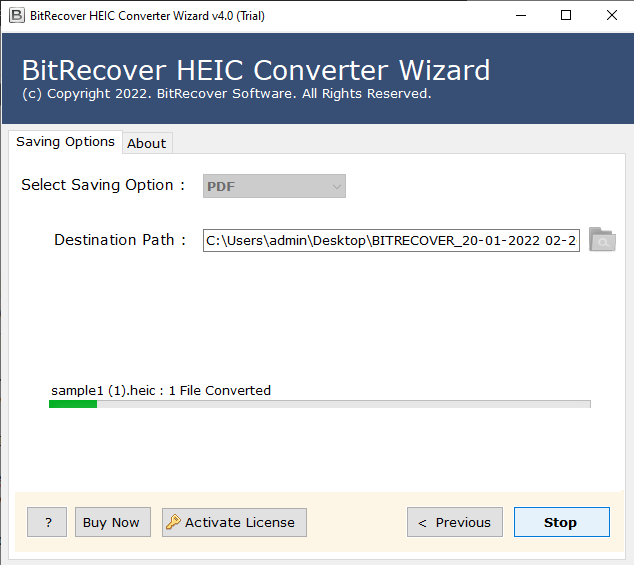Click the copyright 2022 notice text
This screenshot has height=565, width=634.
pyautogui.click(x=227, y=94)
